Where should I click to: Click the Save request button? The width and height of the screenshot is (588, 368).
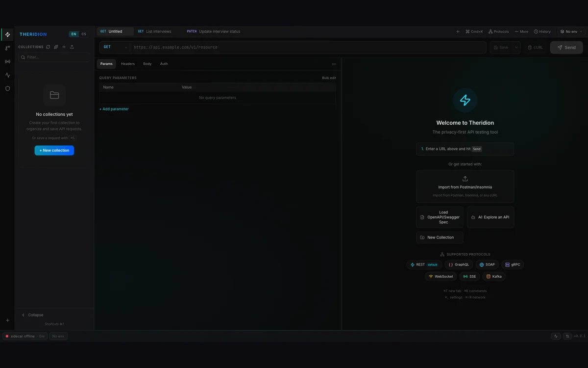501,48
